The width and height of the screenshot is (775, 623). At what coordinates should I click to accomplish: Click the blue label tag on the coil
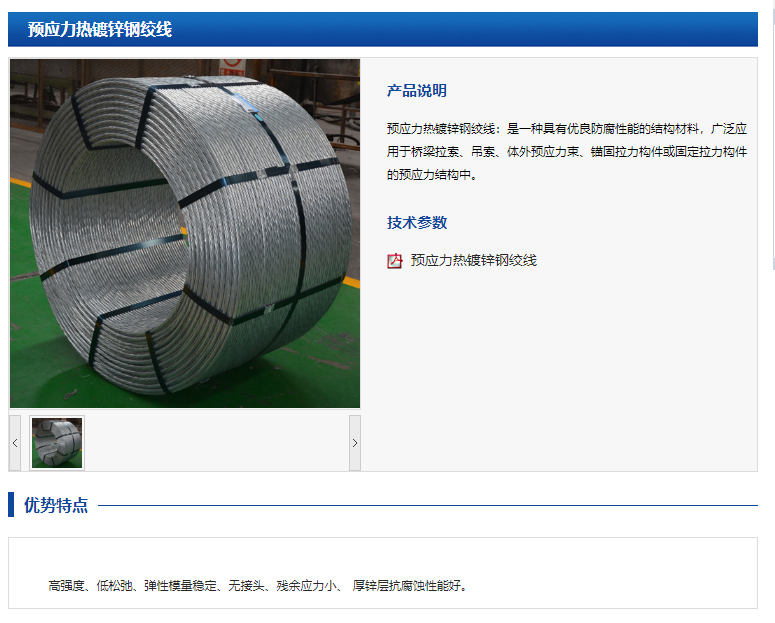[246, 104]
